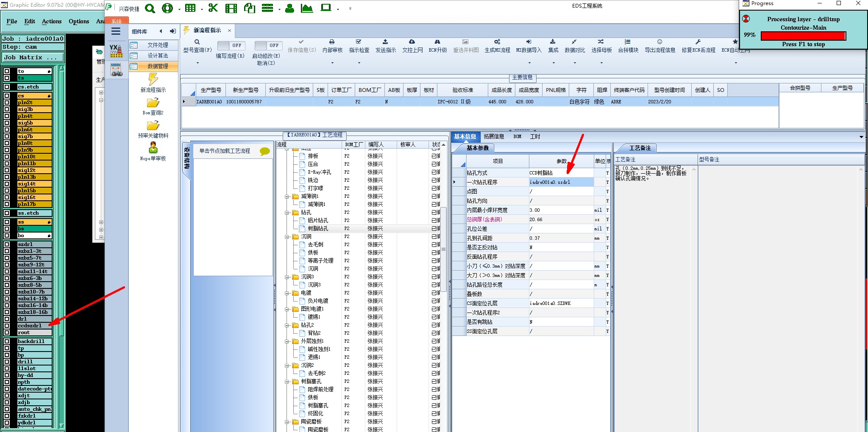Open dropdown arrow under 选择母板
Image resolution: width=868 pixels, height=432 pixels.
click(x=601, y=63)
